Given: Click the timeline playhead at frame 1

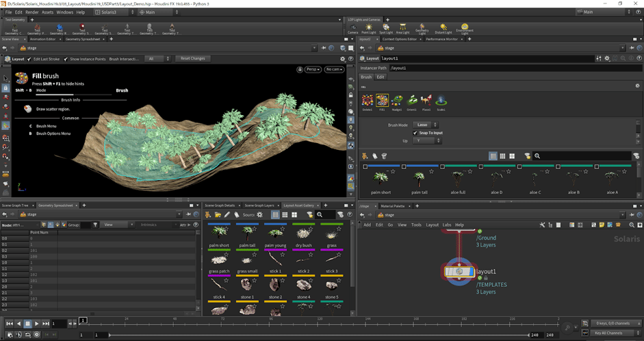Looking at the screenshot, I should coord(83,320).
